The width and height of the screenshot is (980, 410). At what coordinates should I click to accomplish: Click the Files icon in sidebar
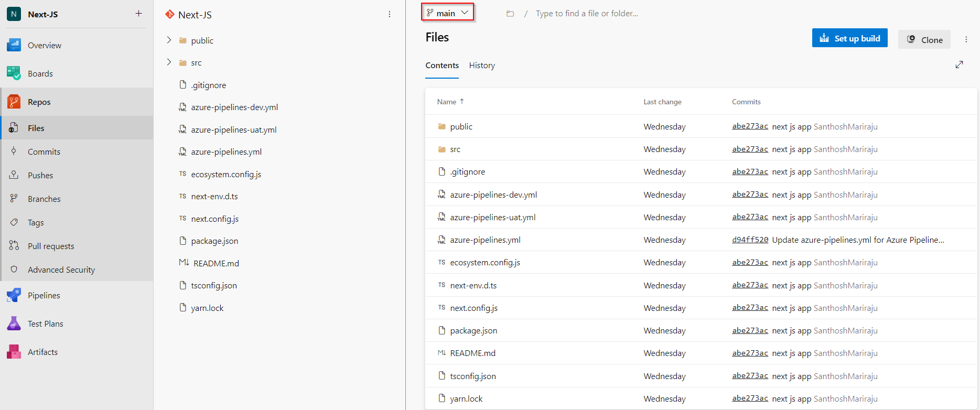(x=14, y=128)
